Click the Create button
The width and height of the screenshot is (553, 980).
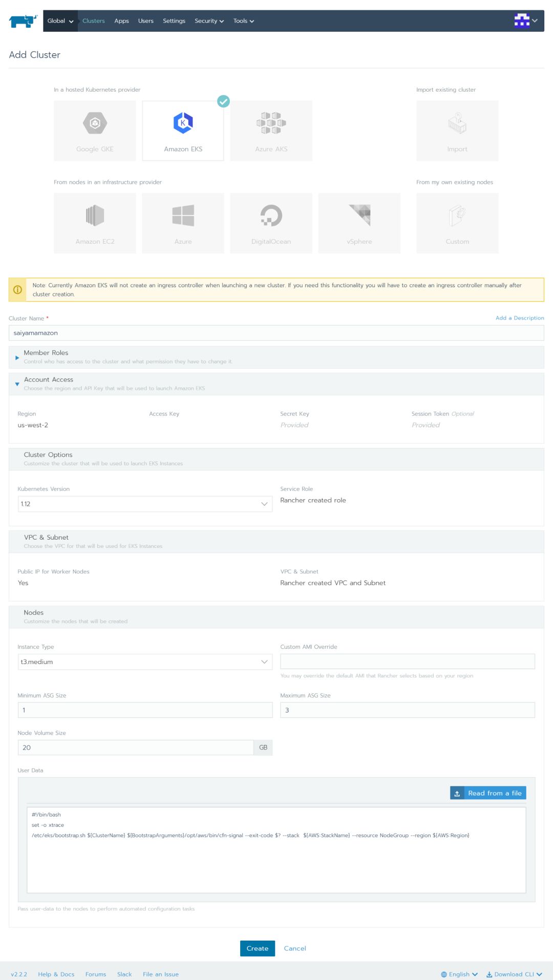(x=258, y=948)
